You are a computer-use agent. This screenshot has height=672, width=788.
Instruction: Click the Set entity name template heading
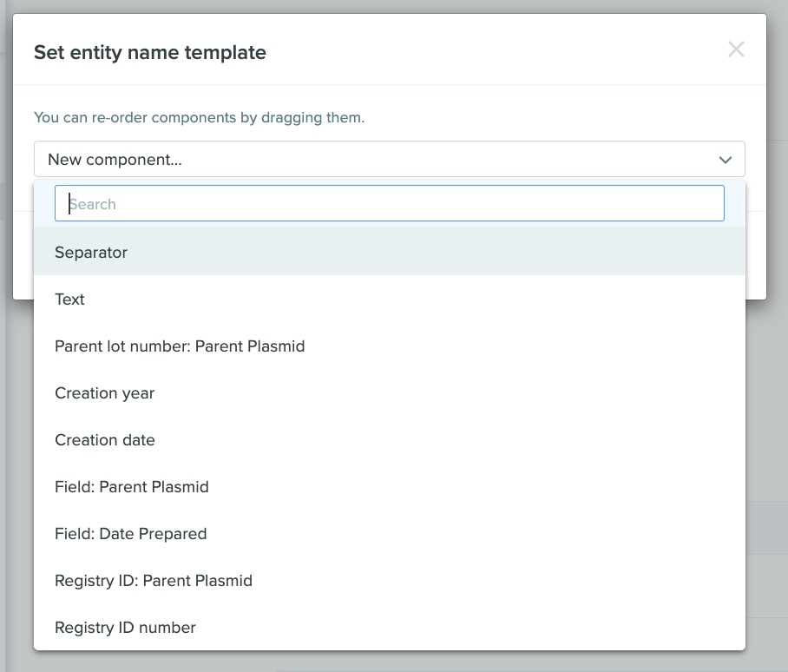coord(150,52)
